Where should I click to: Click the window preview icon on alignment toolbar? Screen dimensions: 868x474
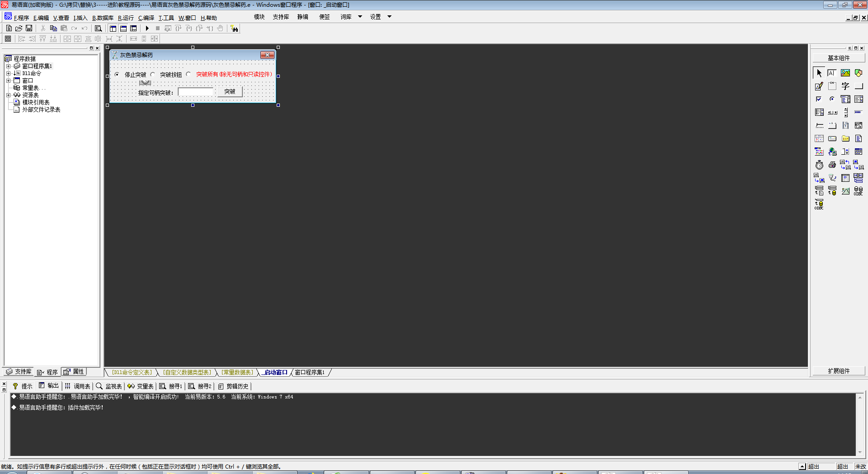tap(8, 39)
